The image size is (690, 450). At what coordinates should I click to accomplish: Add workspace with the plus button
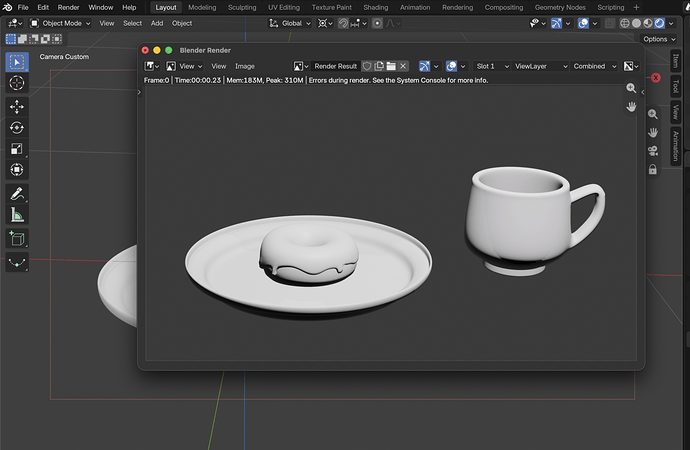coord(636,7)
